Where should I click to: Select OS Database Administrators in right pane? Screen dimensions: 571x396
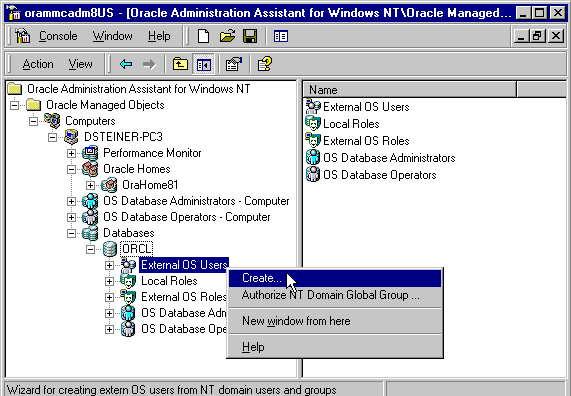pyautogui.click(x=389, y=158)
